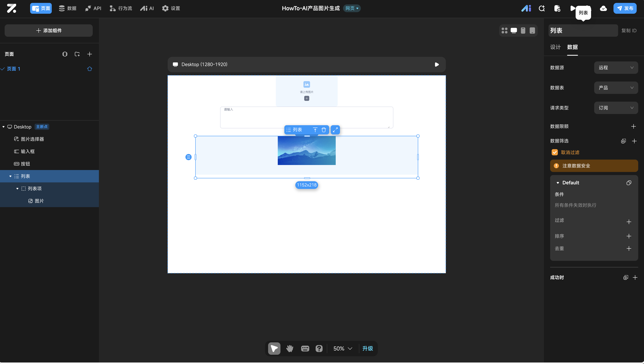
Task: Switch to mobile phone viewport icon
Action: pos(523,31)
